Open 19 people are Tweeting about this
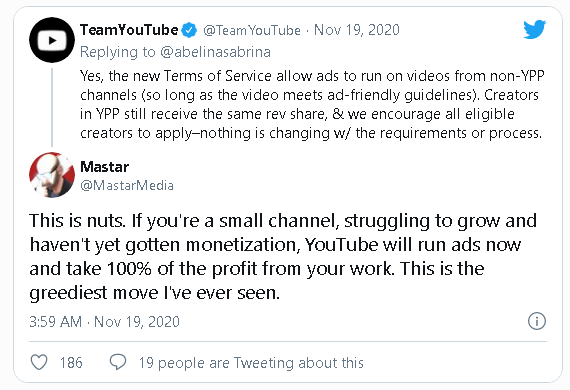 (x=251, y=363)
